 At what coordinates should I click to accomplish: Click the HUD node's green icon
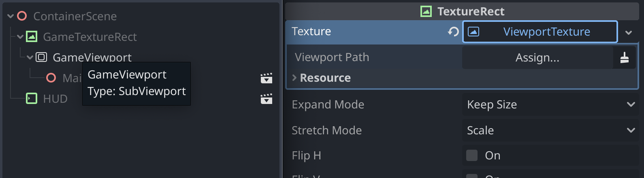(32, 98)
